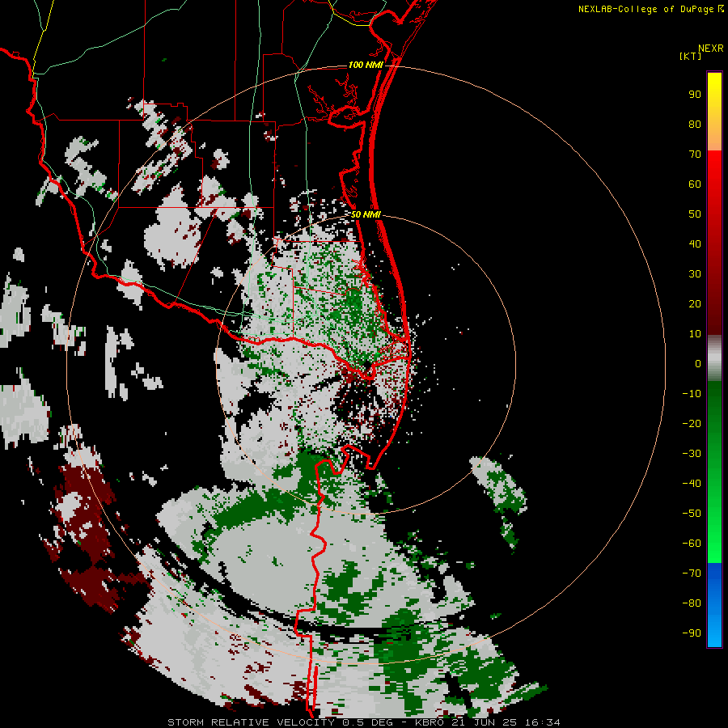Click the 16:34 timestamp in caption

click(542, 722)
